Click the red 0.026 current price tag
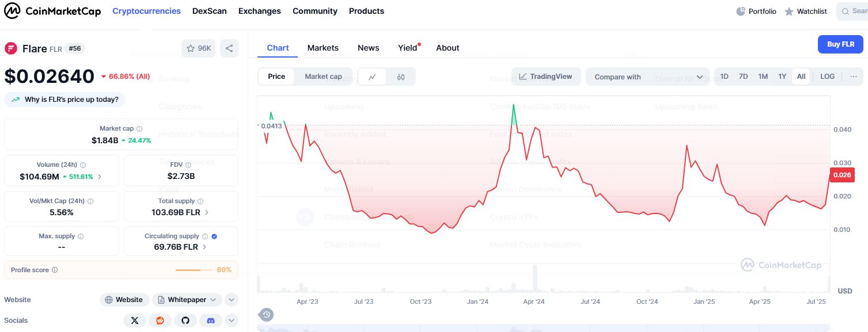This screenshot has width=868, height=332. 842,175
